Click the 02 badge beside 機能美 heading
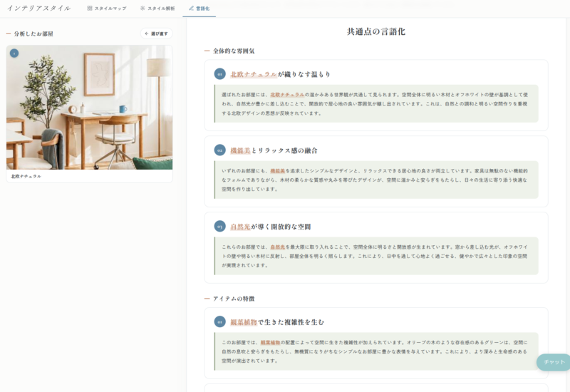This screenshot has height=392, width=570. click(220, 150)
